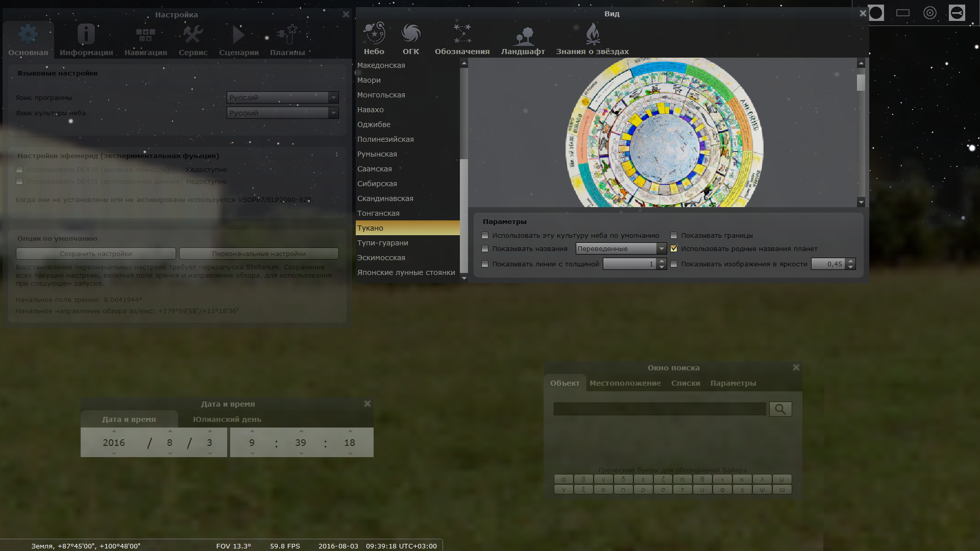This screenshot has width=980, height=551.
Task: Click the object search input field
Action: coord(660,409)
